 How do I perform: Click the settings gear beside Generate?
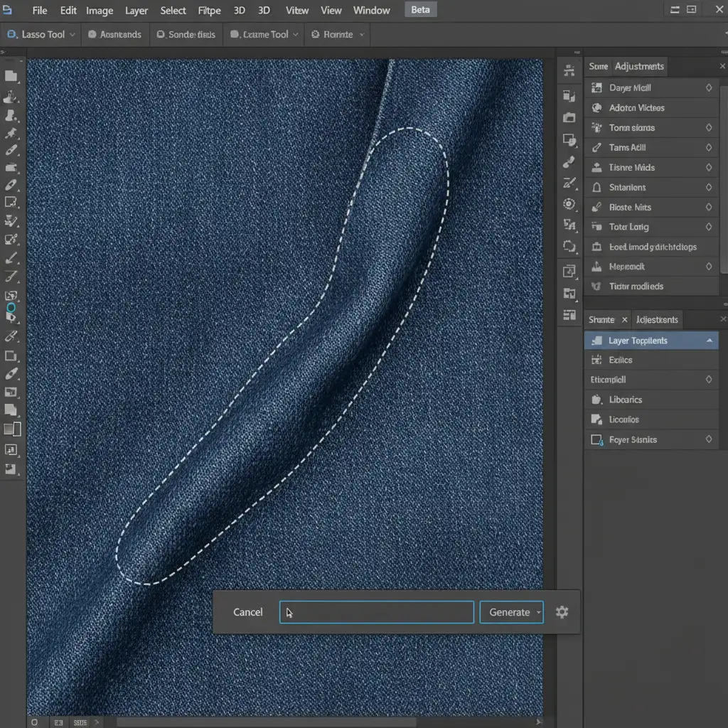click(562, 612)
